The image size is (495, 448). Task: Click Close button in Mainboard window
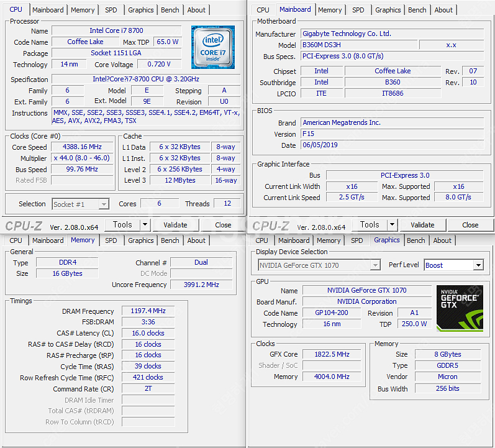(x=470, y=225)
